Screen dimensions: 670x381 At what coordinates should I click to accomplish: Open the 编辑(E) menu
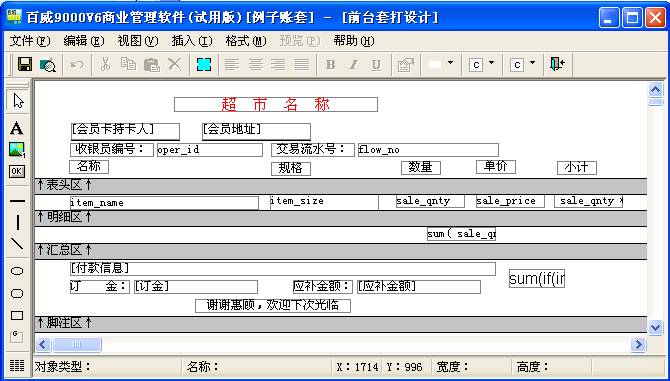(x=84, y=41)
